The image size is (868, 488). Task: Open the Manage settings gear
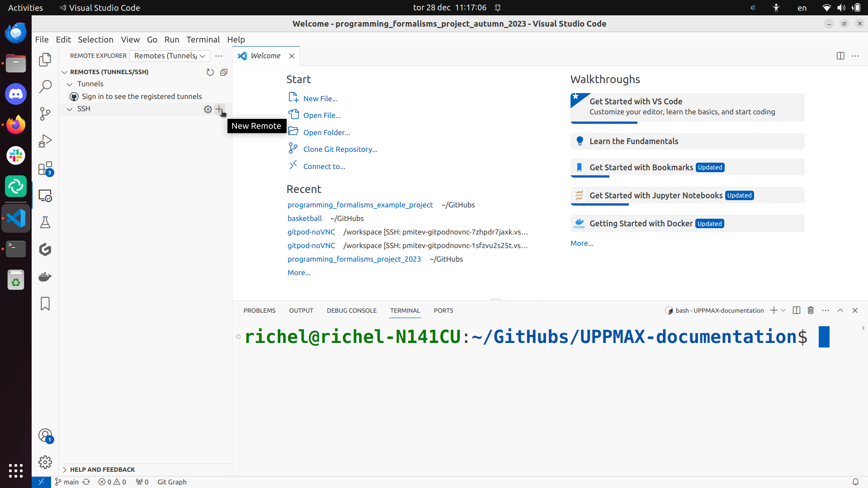click(45, 462)
